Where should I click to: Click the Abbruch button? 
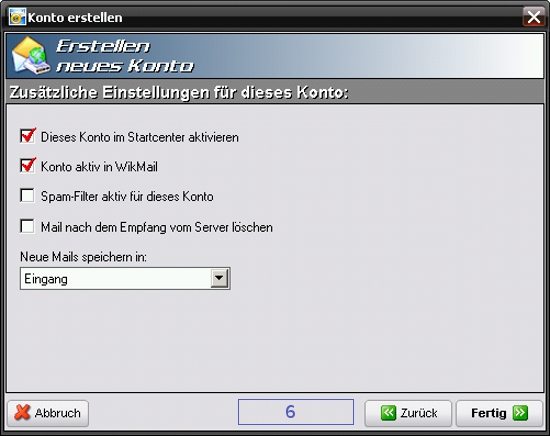click(48, 413)
